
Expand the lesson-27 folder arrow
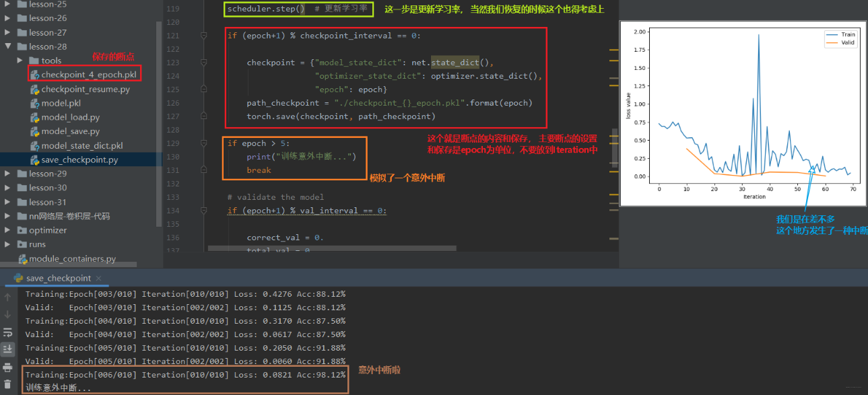(x=7, y=32)
